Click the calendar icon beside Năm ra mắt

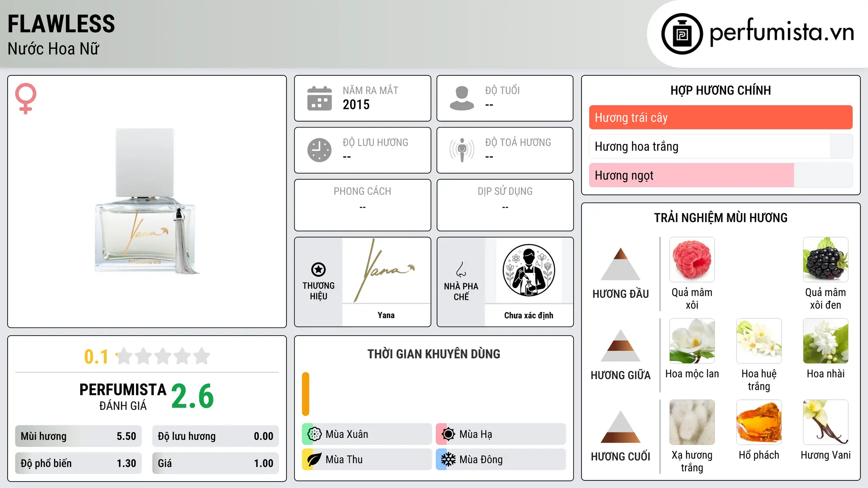pos(320,98)
